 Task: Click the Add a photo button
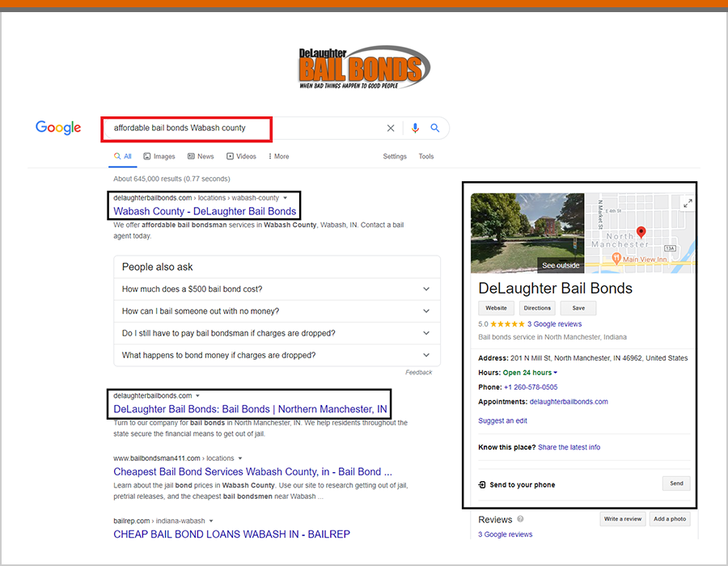(670, 519)
